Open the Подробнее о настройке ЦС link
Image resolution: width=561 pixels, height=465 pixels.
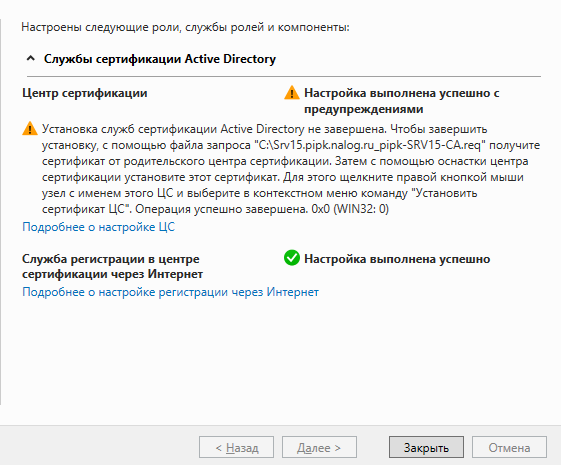click(98, 227)
